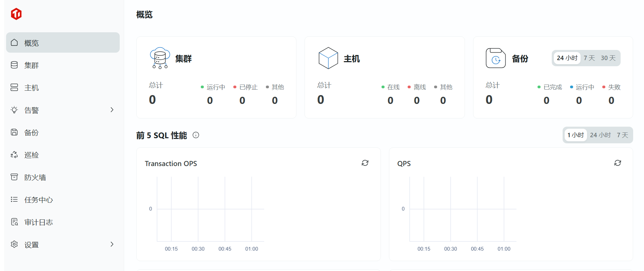Click the 审计日志 audit log icon
The image size is (644, 271).
[14, 222]
